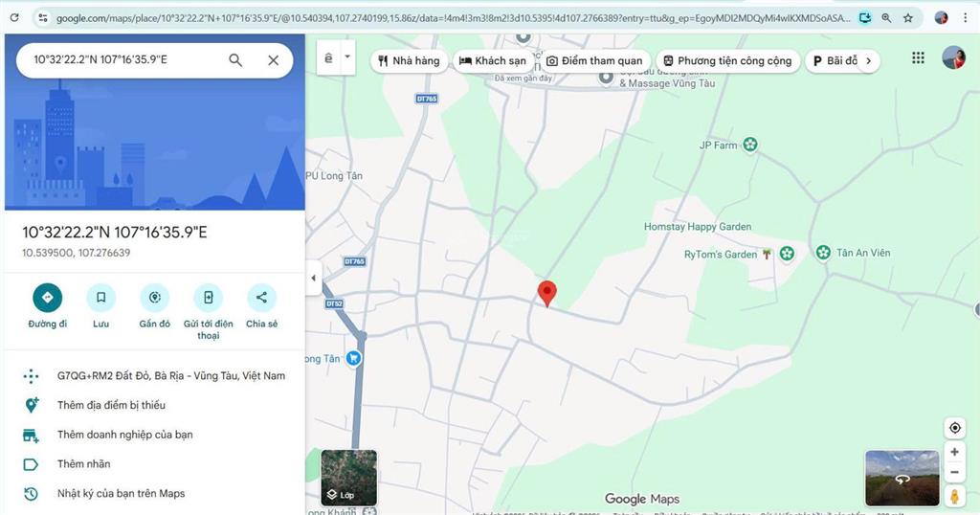980x515 pixels.
Task: Send location with Gửi tới điện thoại button
Action: tap(208, 311)
